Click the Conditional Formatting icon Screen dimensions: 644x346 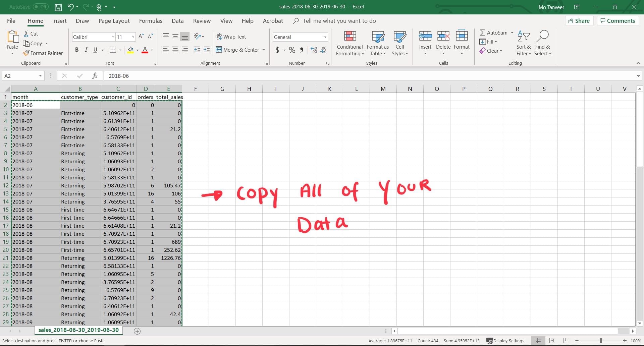click(x=350, y=36)
